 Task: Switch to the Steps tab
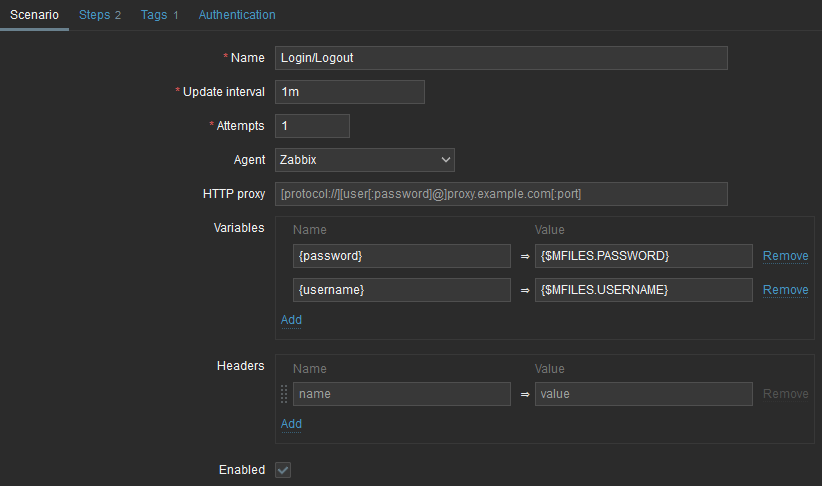tap(99, 15)
